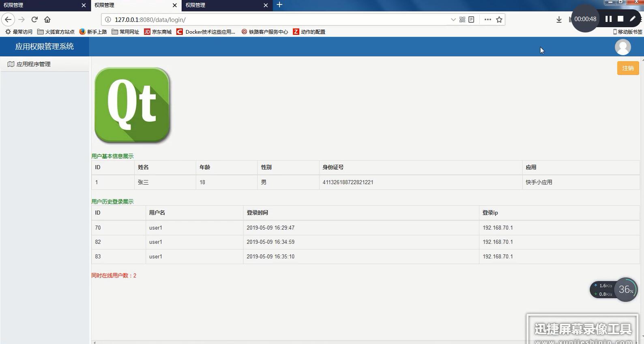Click the network speed indicator widget
The width and height of the screenshot is (644, 344).
coord(602,290)
